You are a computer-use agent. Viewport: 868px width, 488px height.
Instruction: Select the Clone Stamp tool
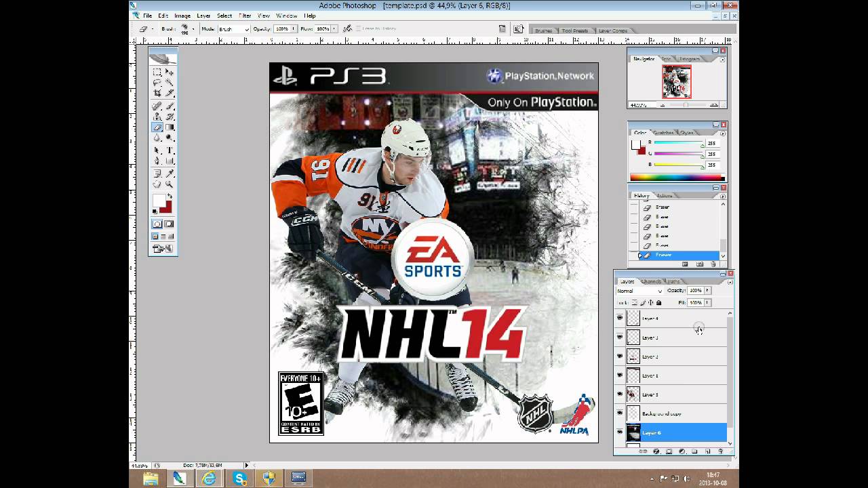(x=157, y=117)
